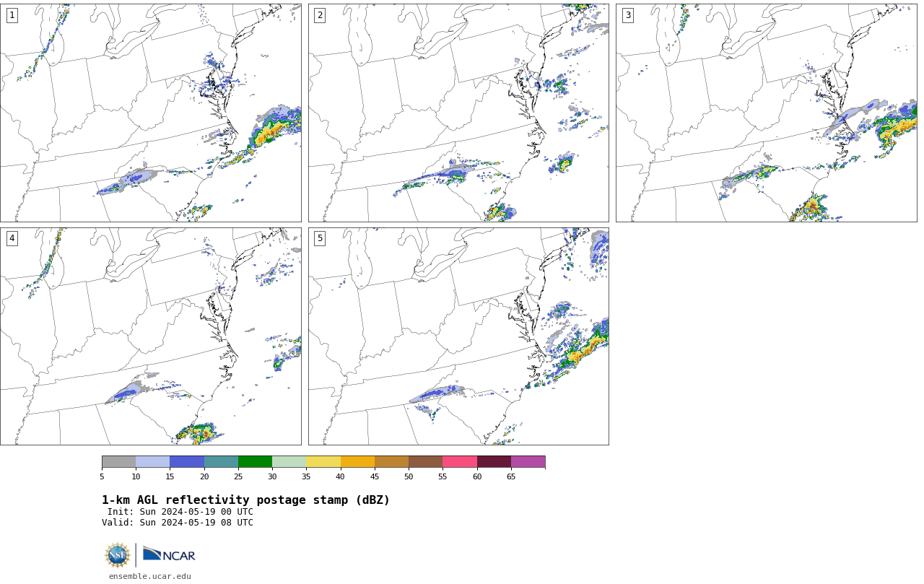
Task: Open ensemble member 4 reflectivity map
Action: click(151, 336)
